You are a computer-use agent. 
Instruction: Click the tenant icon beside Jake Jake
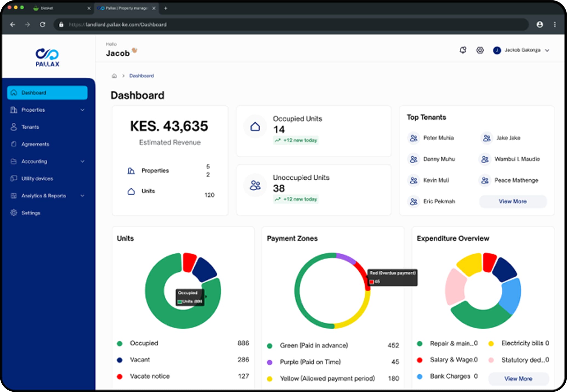(487, 138)
